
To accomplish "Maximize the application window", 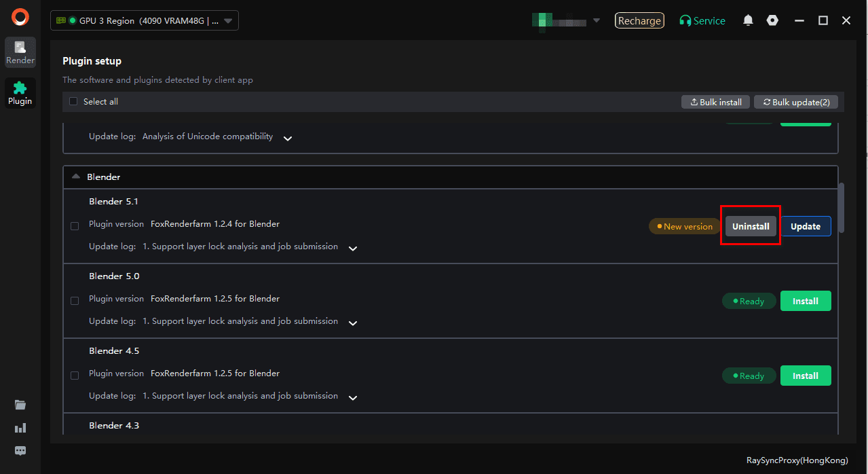I will pyautogui.click(x=823, y=20).
